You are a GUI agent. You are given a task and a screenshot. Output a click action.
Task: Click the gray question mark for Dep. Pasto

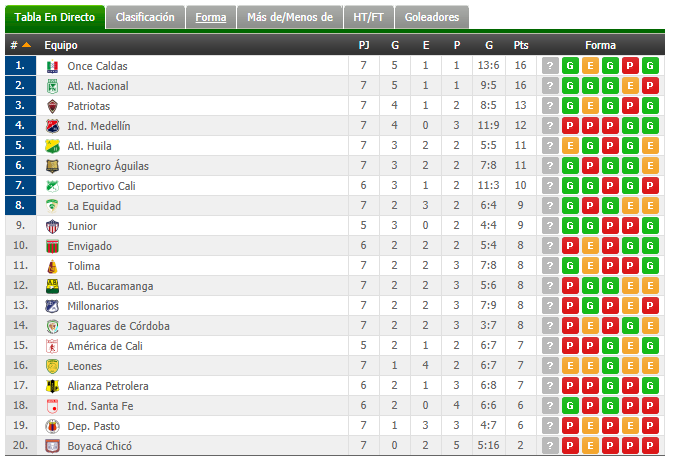550,426
